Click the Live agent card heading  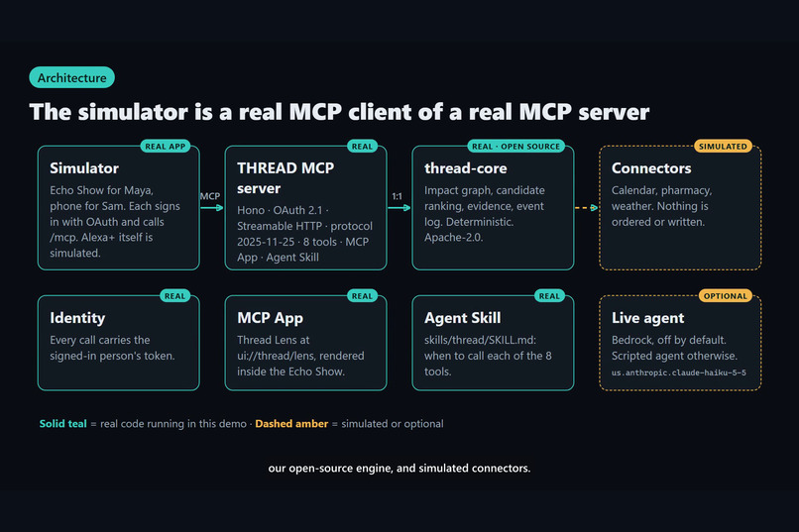point(647,318)
